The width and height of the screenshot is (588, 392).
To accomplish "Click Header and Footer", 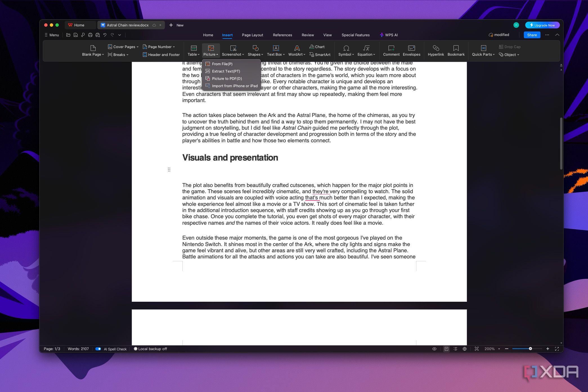I will 161,55.
